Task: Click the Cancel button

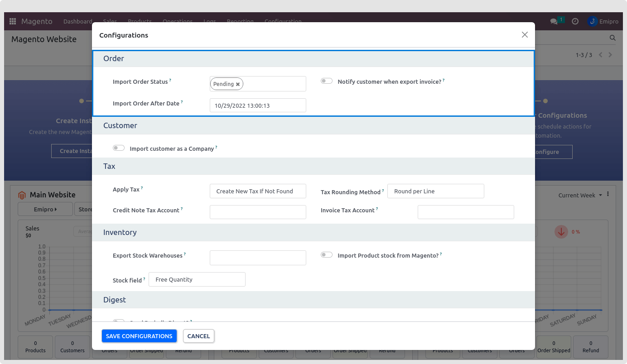Action: click(x=198, y=336)
